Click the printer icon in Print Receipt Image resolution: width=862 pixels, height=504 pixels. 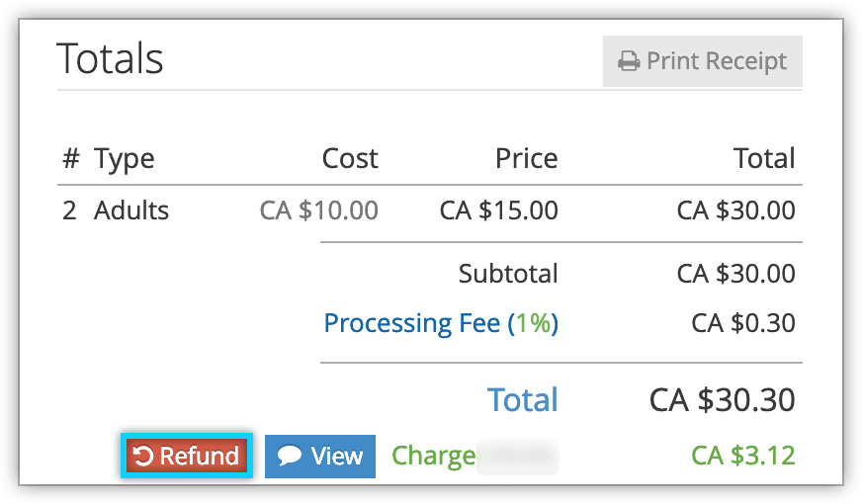[629, 61]
